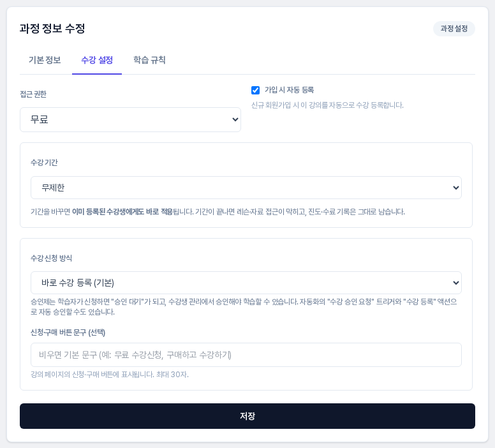Click the 과정 설정 badge button
Screen dimensions: 495x448
[454, 29]
